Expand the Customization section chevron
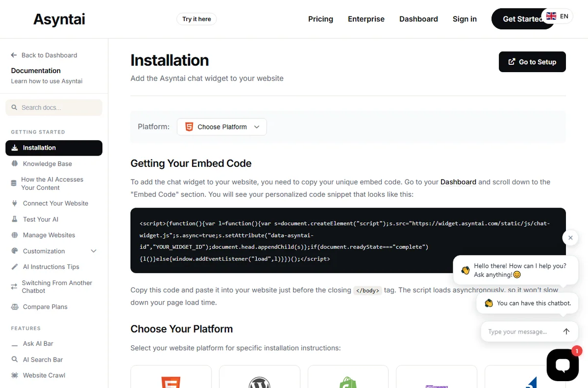 click(x=94, y=251)
